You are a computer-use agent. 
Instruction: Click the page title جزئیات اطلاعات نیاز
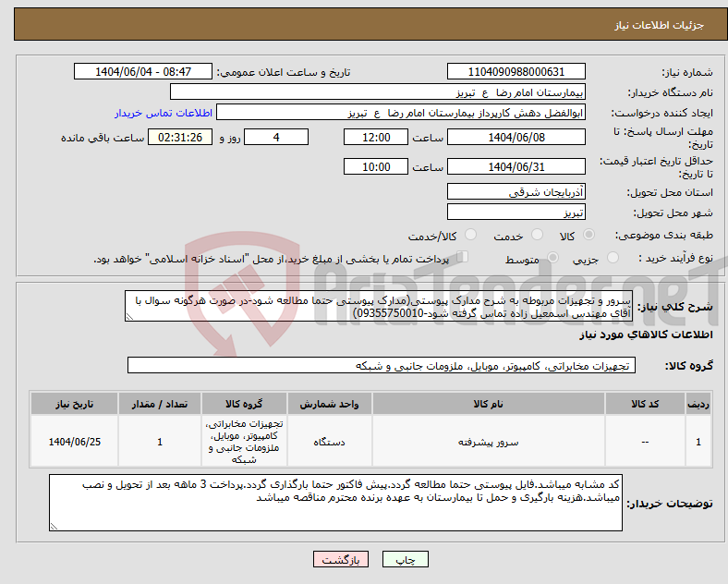coord(660,25)
